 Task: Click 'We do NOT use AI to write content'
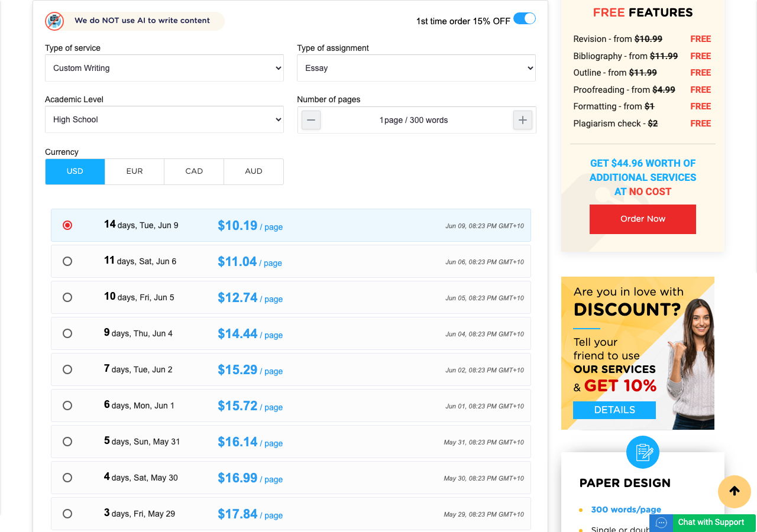[142, 21]
